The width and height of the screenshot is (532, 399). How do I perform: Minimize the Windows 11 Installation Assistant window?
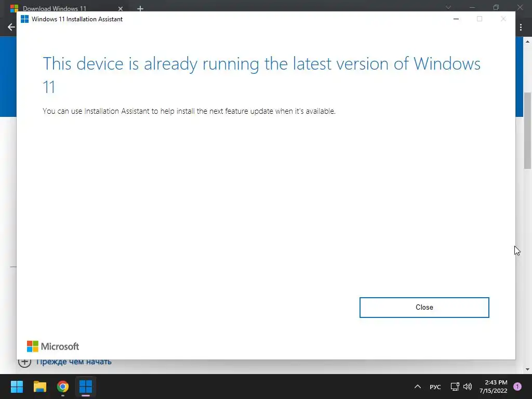coord(456,19)
